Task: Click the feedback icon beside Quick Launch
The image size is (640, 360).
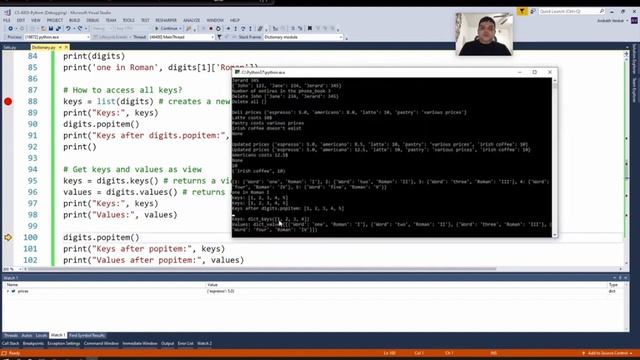Action: point(533,11)
